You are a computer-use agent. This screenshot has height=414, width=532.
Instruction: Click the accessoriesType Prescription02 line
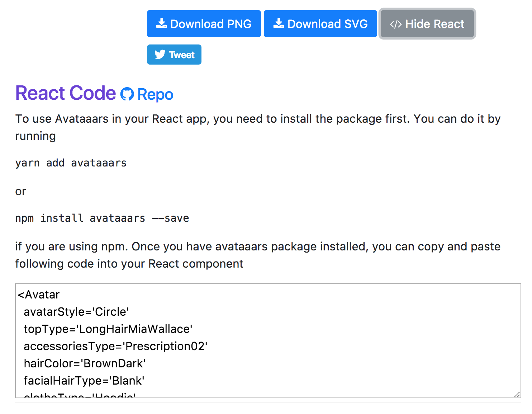[x=115, y=346]
